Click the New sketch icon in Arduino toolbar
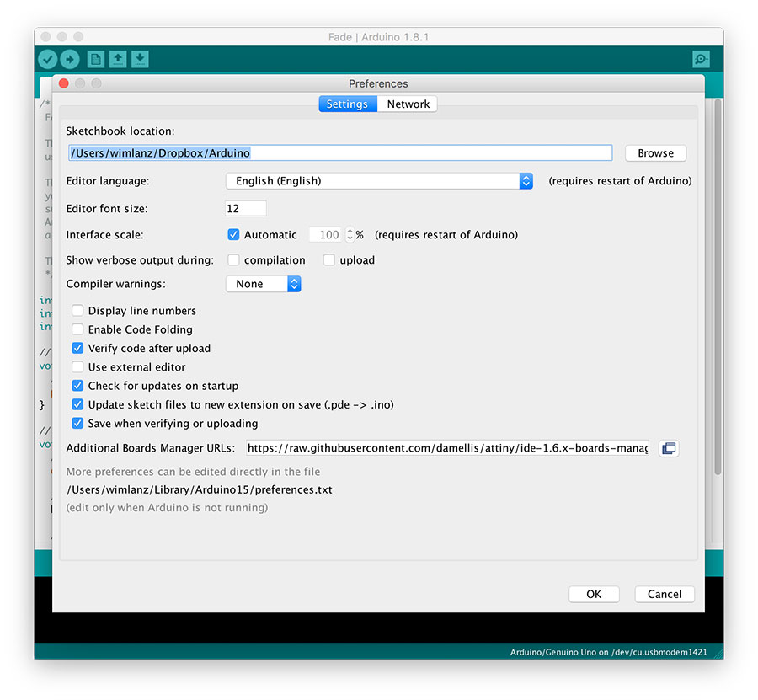Screen dimensions: 758x700 click(96, 60)
